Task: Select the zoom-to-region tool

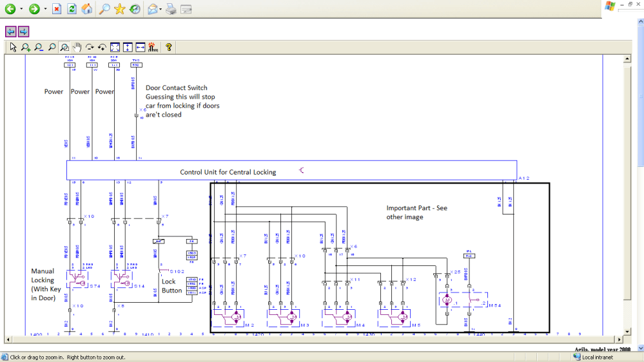Action: pos(64,47)
